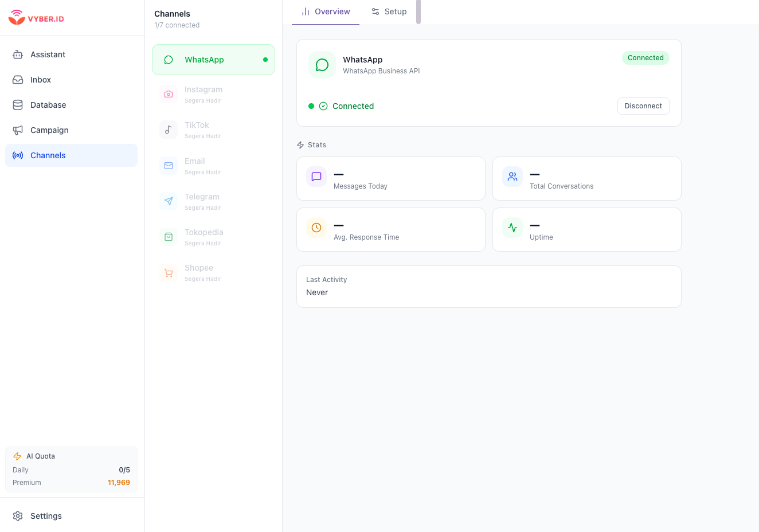Select the Telegram channel label

pos(202,197)
